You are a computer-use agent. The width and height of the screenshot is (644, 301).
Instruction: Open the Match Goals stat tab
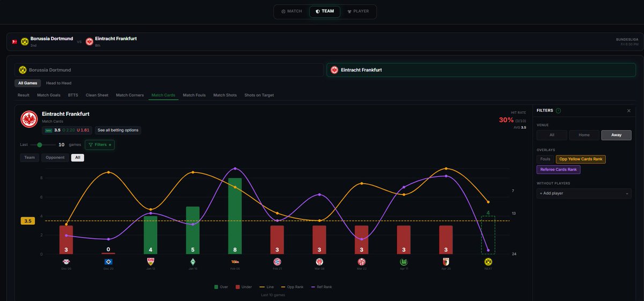[x=49, y=95]
